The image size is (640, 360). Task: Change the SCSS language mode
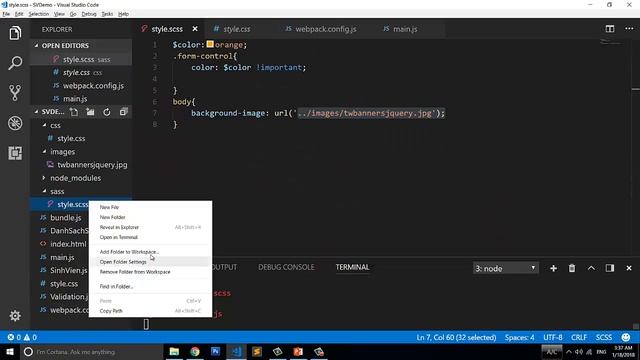coord(604,337)
